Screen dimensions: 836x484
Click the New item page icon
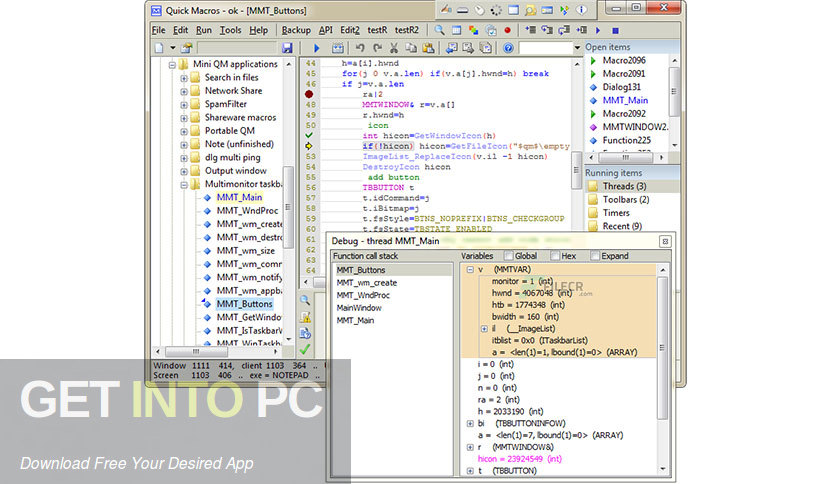159,48
